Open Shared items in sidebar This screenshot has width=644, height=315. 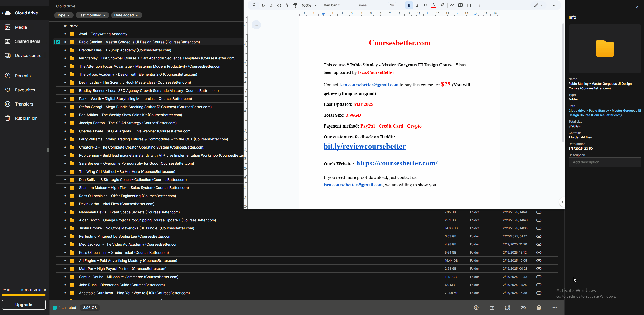point(28,41)
